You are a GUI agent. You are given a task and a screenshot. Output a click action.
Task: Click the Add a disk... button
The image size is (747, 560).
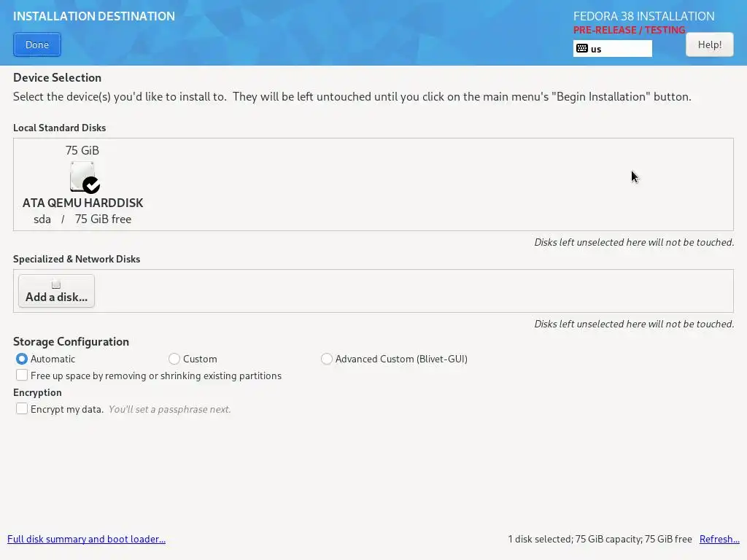coord(56,291)
